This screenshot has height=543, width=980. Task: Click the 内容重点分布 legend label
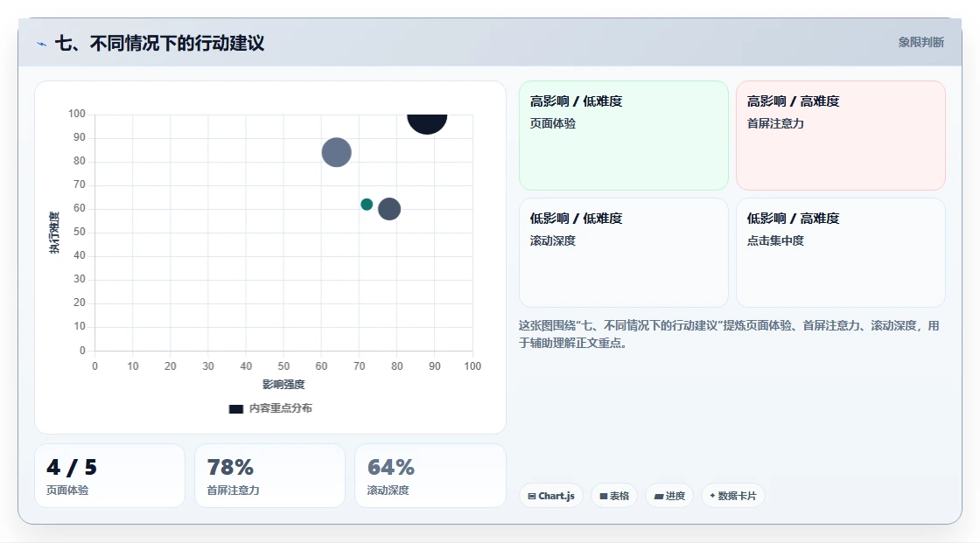tap(280, 408)
